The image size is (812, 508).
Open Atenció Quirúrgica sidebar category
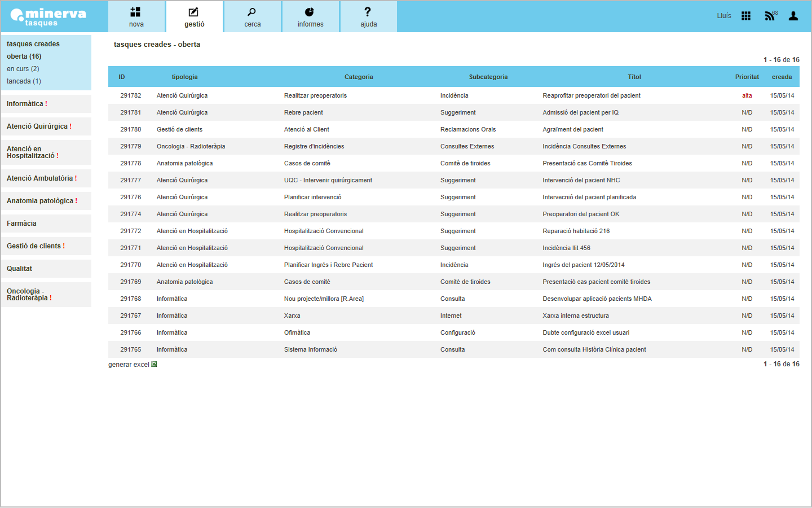point(46,126)
